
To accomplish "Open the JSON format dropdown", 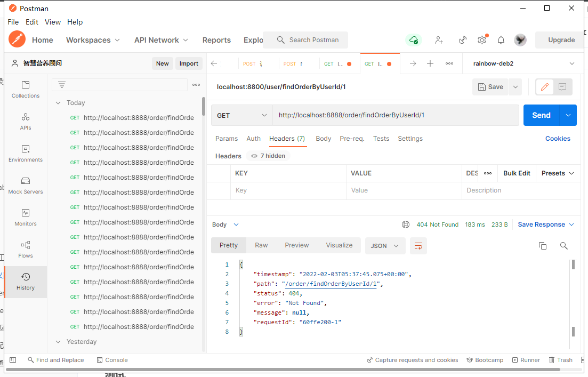I will (385, 246).
